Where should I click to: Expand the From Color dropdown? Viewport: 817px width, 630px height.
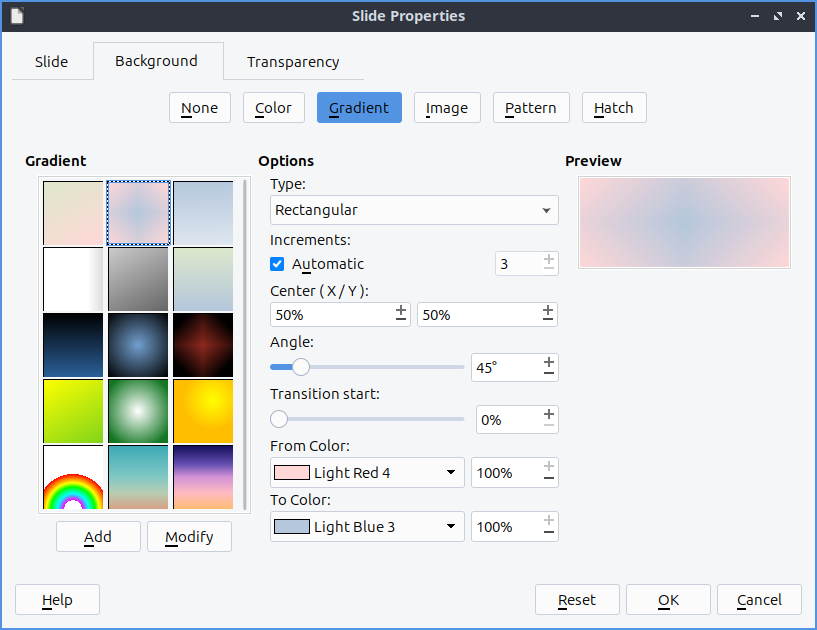click(367, 473)
